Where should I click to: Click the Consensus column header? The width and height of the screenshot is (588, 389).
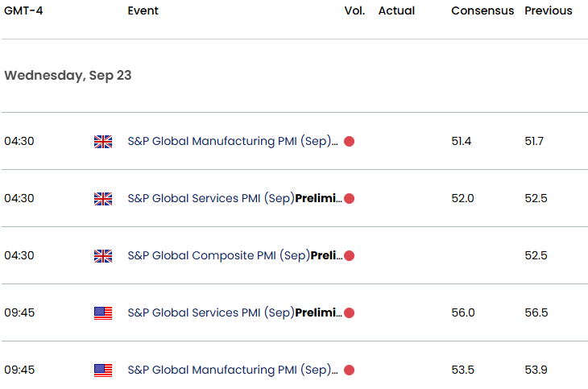pos(482,10)
